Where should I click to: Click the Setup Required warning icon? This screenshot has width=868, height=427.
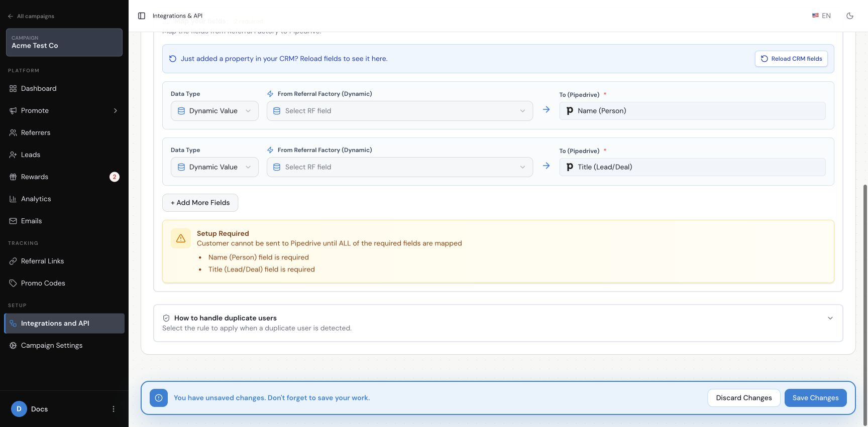coord(181,238)
